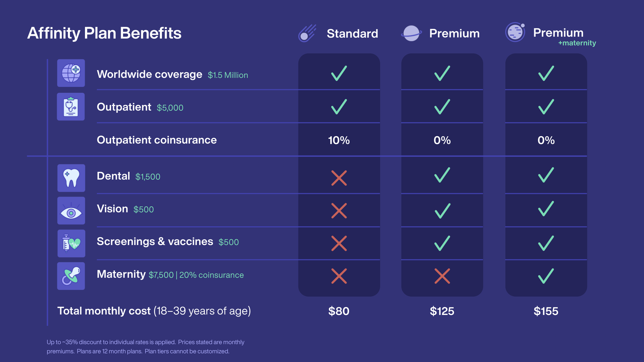The height and width of the screenshot is (362, 644).
Task: Click the Premium plan Maternity red cross
Action: 442,276
